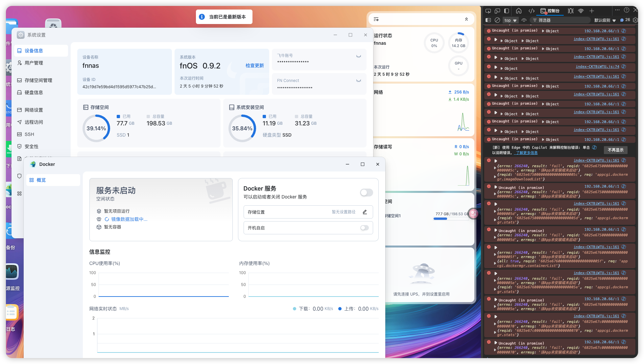Open widget panel settings list icon
644x364 pixels.
[x=376, y=19]
